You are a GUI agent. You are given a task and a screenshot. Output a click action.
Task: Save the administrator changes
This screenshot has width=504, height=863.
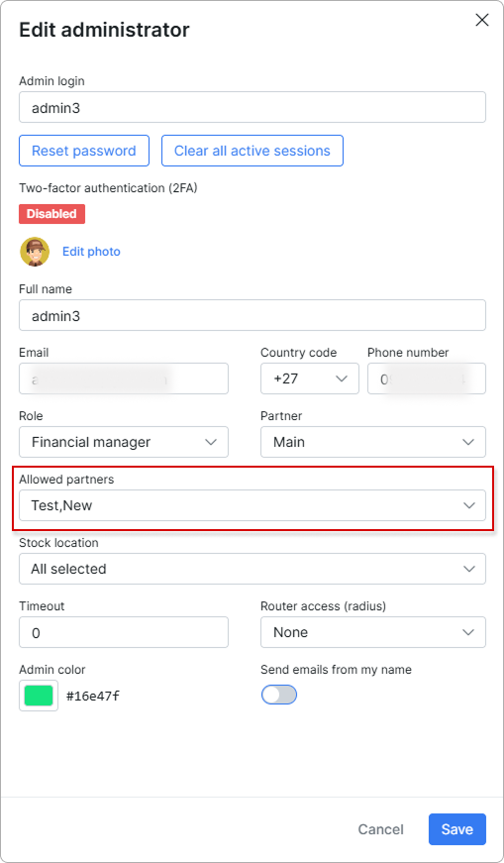coord(457,829)
